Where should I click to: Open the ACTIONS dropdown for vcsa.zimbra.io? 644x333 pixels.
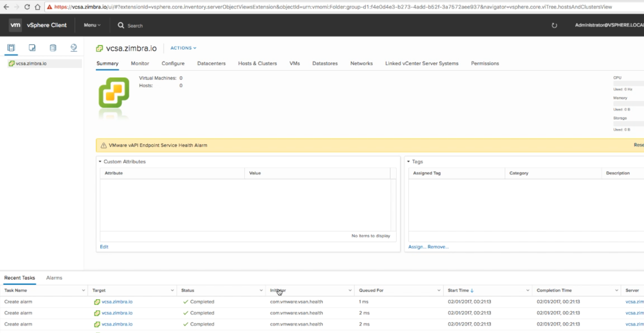[184, 48]
